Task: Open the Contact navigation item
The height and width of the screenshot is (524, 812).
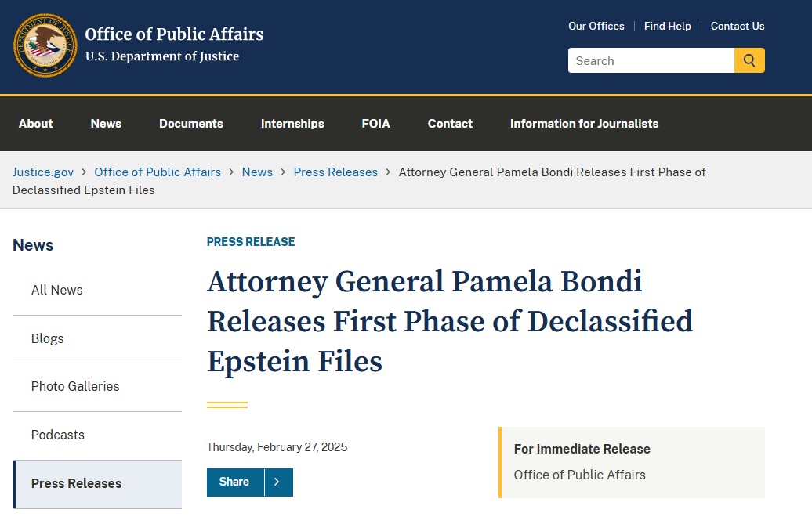Action: [x=450, y=124]
